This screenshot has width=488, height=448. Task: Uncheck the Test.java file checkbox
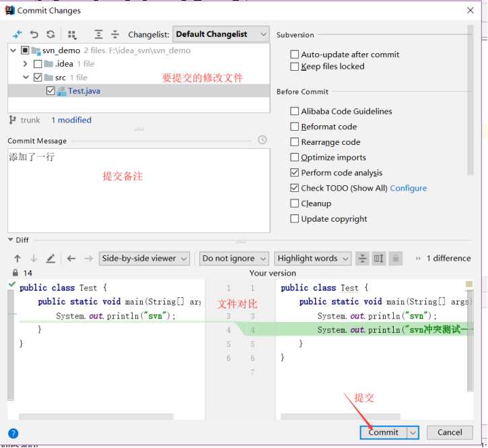(x=50, y=91)
